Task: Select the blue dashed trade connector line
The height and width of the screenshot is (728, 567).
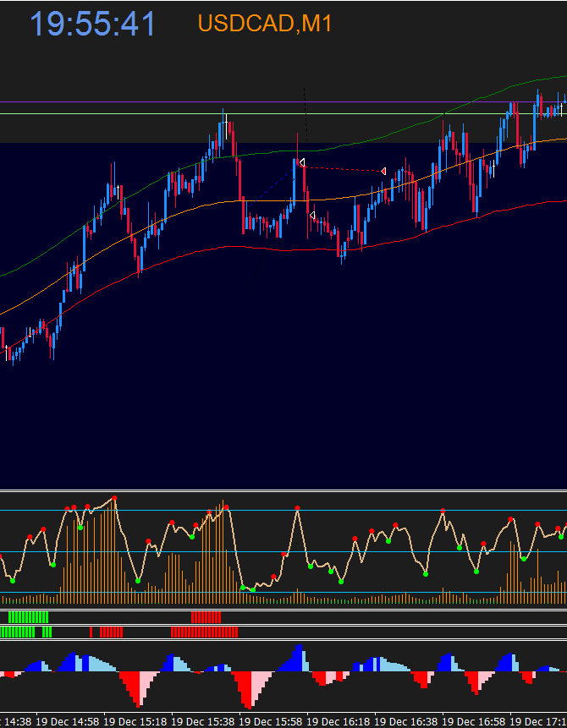Action: click(x=272, y=186)
